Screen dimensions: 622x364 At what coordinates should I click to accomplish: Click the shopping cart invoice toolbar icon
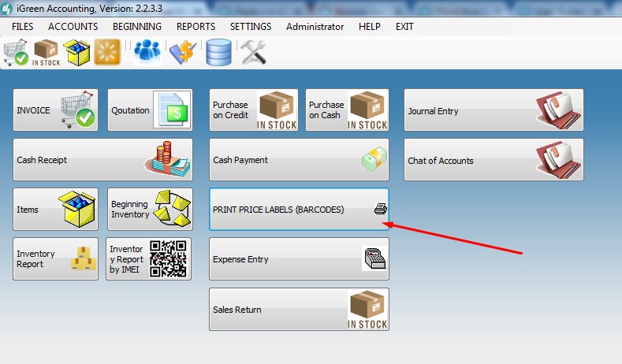(16, 52)
